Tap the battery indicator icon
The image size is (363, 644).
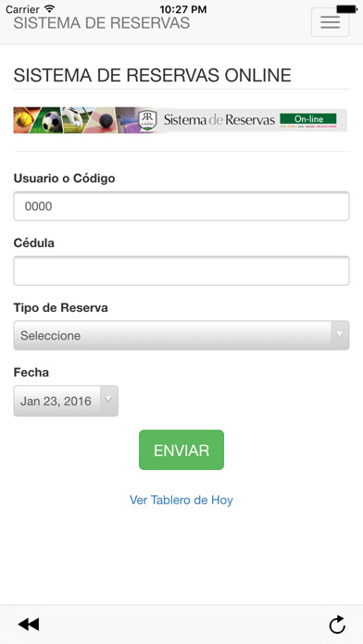(346, 8)
